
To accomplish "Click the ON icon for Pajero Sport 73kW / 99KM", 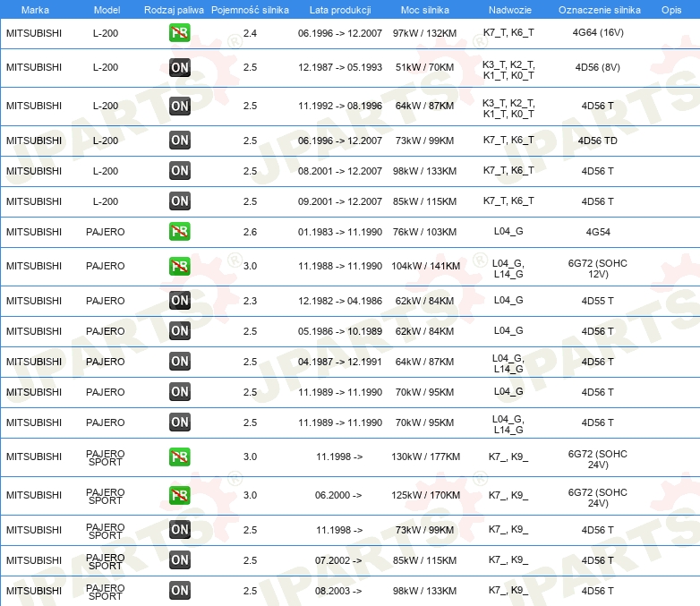I will (179, 529).
